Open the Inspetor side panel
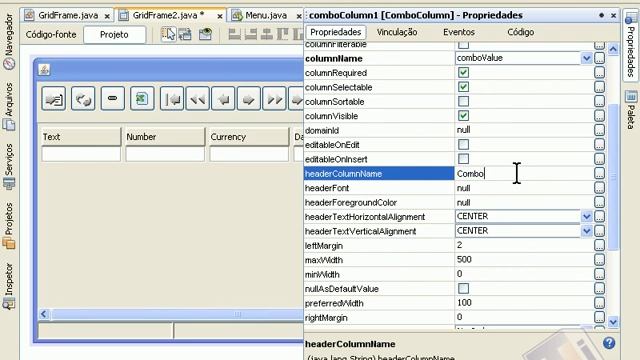This screenshot has height=360, width=640. click(x=9, y=286)
